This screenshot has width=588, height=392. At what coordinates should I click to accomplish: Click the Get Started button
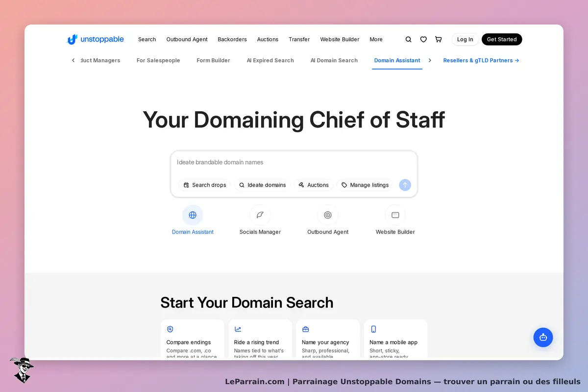[x=502, y=39]
